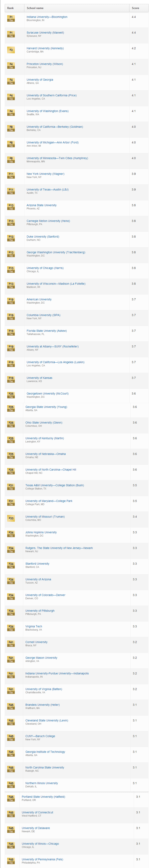Viewport: 149px width, 868px height.
Task: Open George Mason University link
Action: [41, 658]
